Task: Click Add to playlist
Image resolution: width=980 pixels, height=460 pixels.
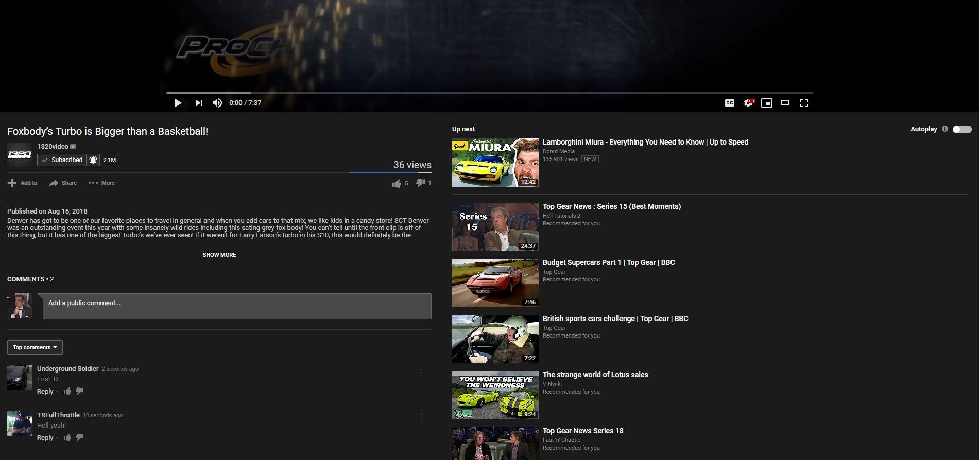Action: 23,183
